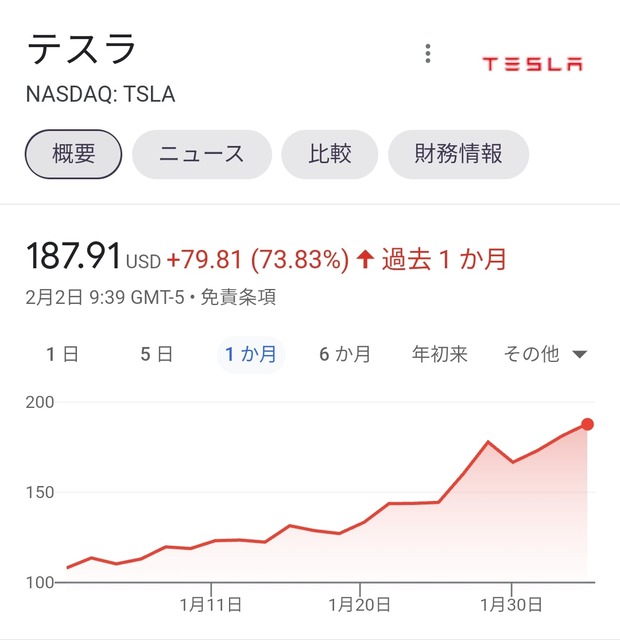
Task: Select the 1日 time range
Action: (62, 354)
